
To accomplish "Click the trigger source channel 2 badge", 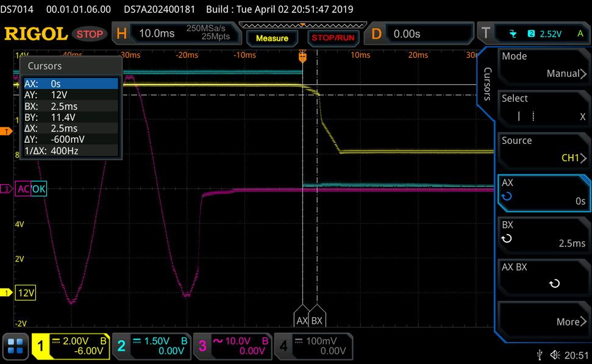I will [531, 34].
